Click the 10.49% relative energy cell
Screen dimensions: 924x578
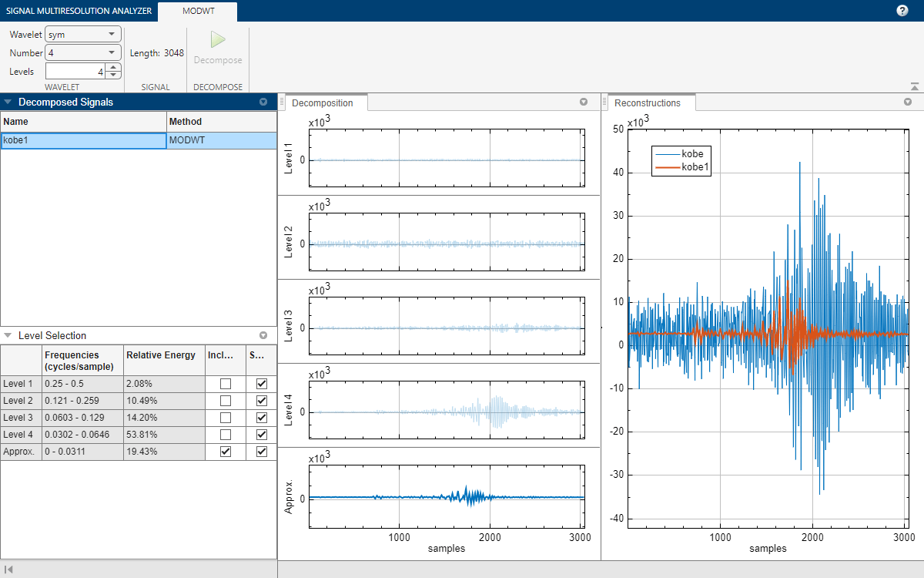164,401
